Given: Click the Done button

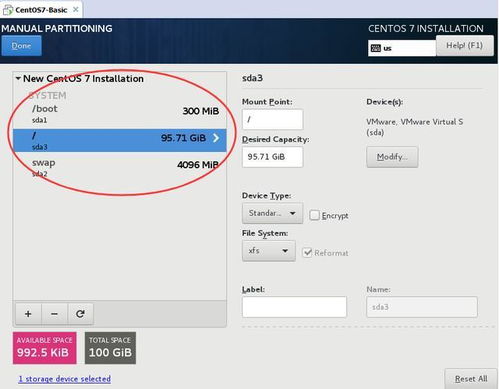Looking at the screenshot, I should coord(21,46).
